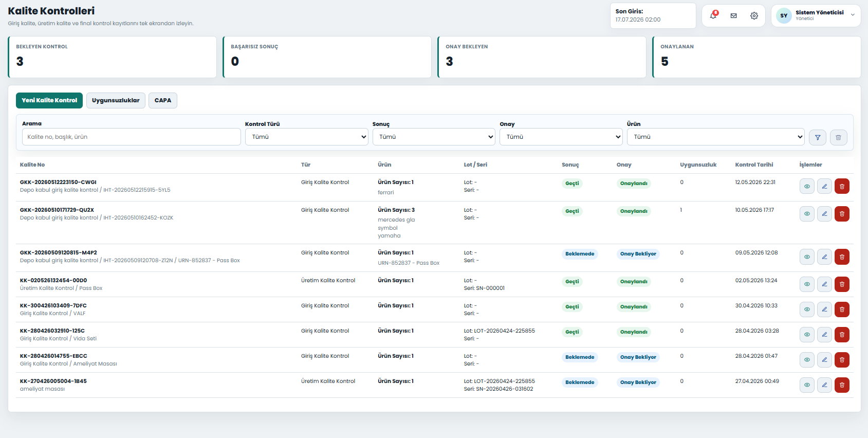Open the Kontrol Türü dropdown
Image resolution: width=868 pixels, height=438 pixels.
click(x=307, y=137)
